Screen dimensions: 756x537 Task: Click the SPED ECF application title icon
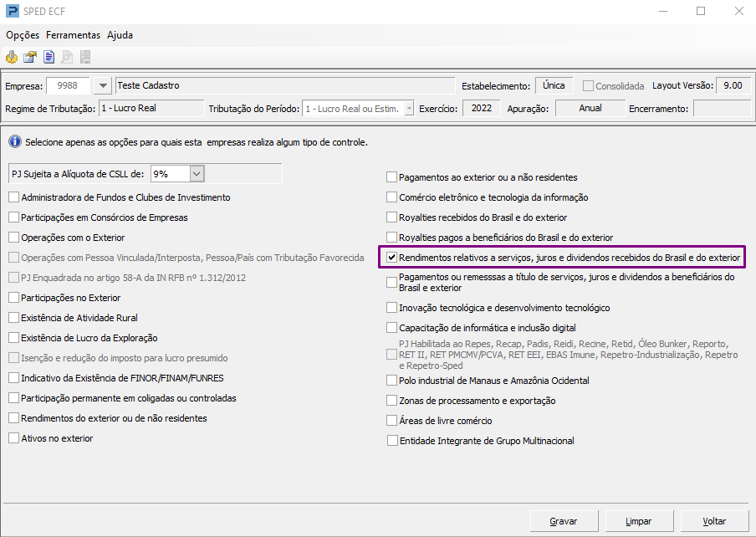point(12,11)
